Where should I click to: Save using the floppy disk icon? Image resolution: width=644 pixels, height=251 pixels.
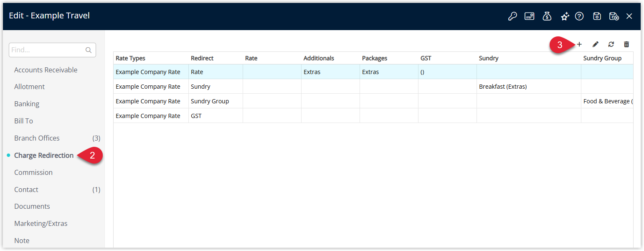pos(597,16)
